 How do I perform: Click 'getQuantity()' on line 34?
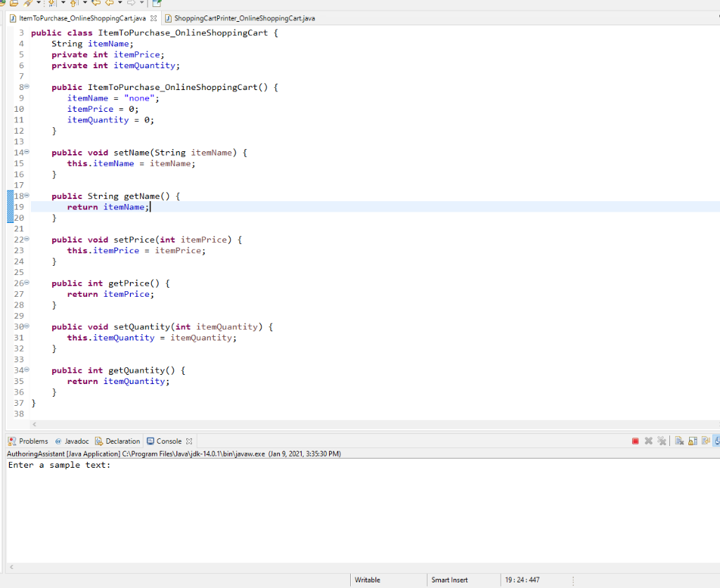[142, 370]
